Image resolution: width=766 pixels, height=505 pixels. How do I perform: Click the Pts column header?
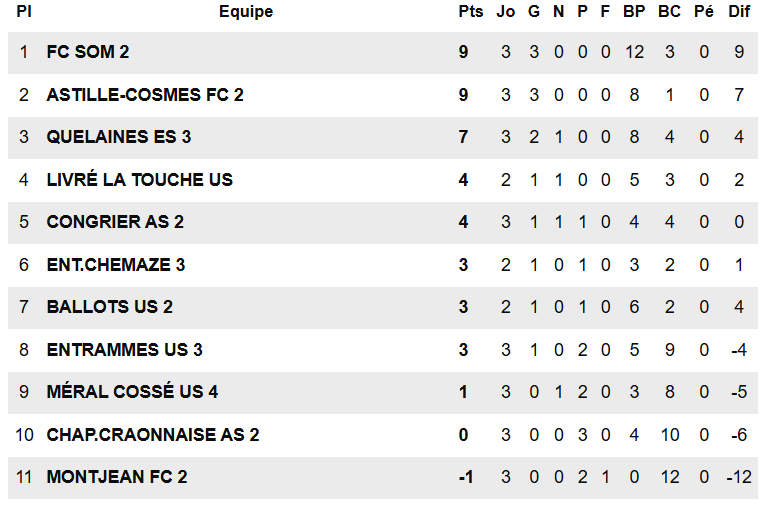470,12
